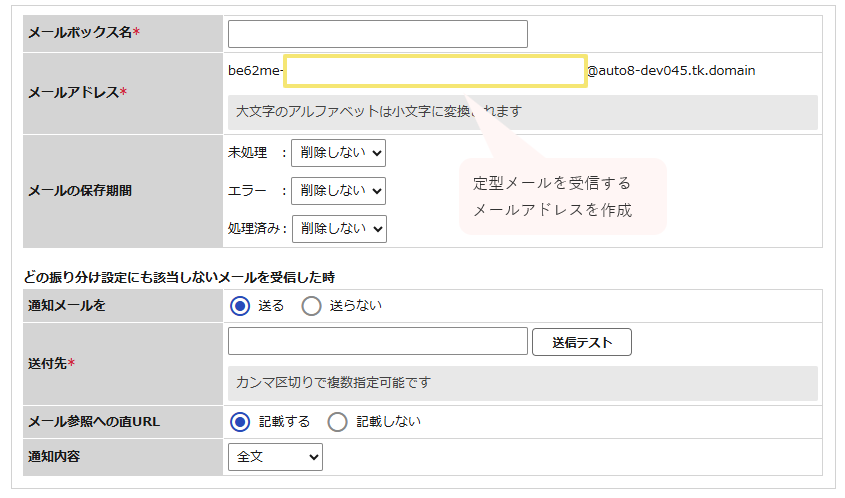The image size is (845, 498).
Task: Select the 記載しない radio button
Action: (337, 422)
